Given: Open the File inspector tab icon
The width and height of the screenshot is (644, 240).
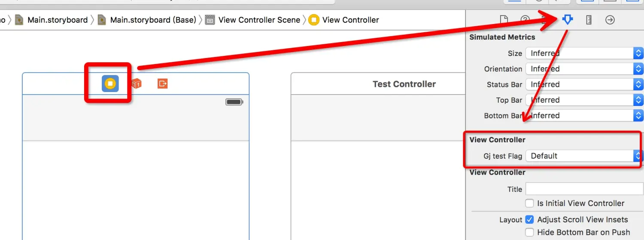Looking at the screenshot, I should click(x=504, y=20).
